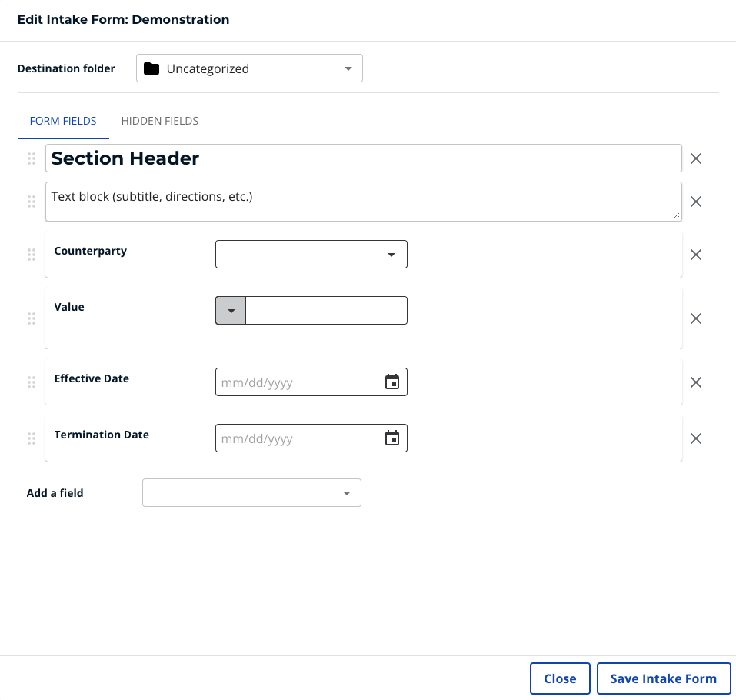Open the Value currency selector
The image size is (736, 700).
click(x=230, y=310)
